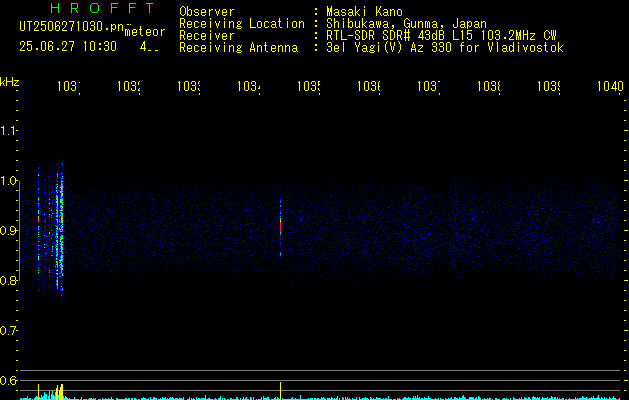Click the 0.8 frequency axis label
The height and width of the screenshot is (400, 629).
pyautogui.click(x=8, y=280)
